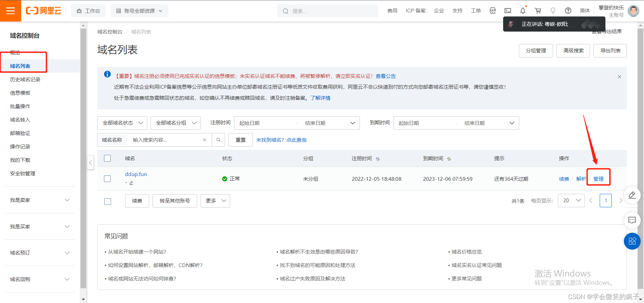
Task: Open the shopping cart
Action: point(538,11)
